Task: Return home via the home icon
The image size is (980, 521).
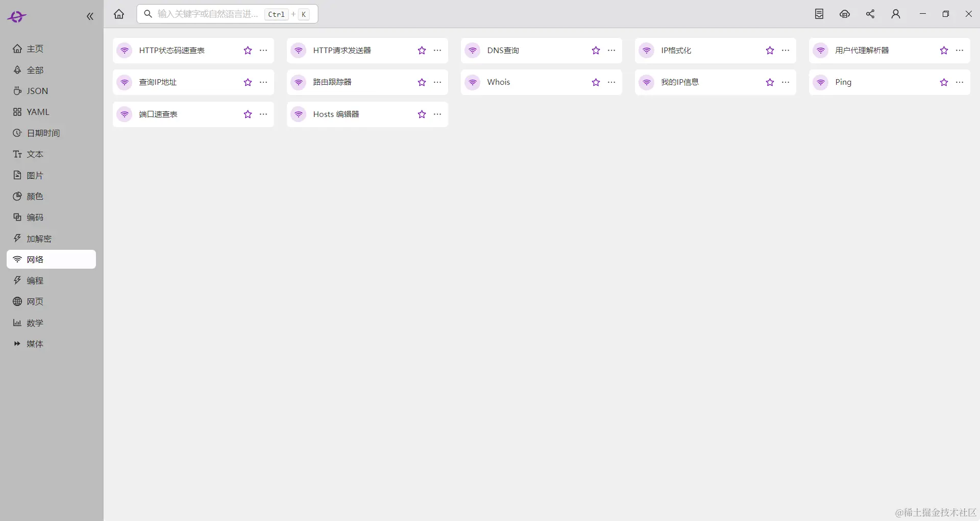Action: pos(119,14)
